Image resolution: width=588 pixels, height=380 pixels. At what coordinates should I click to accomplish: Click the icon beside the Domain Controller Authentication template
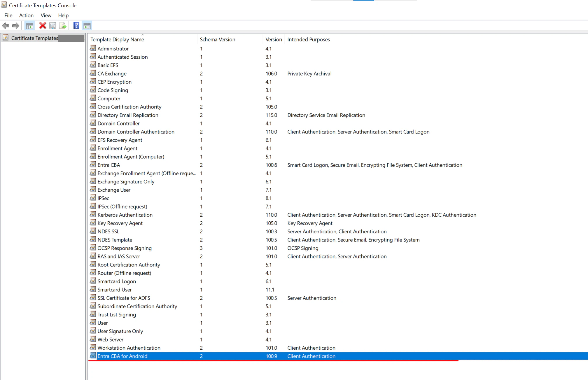tap(93, 131)
